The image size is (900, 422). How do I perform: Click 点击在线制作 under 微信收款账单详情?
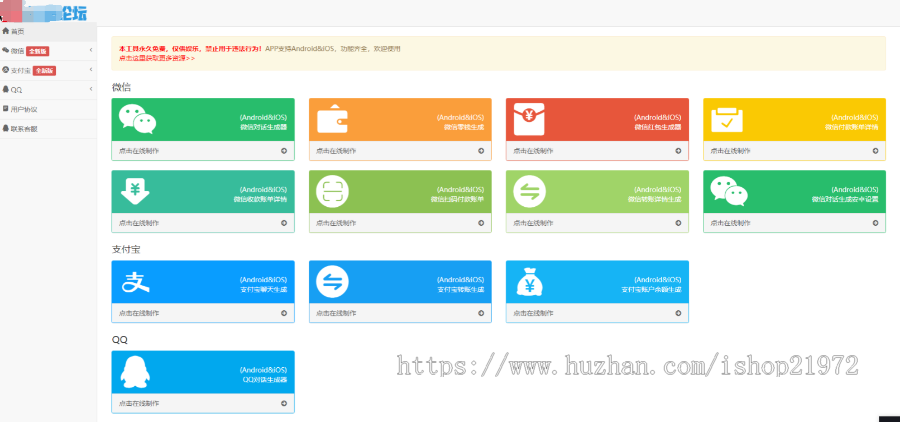tap(139, 223)
